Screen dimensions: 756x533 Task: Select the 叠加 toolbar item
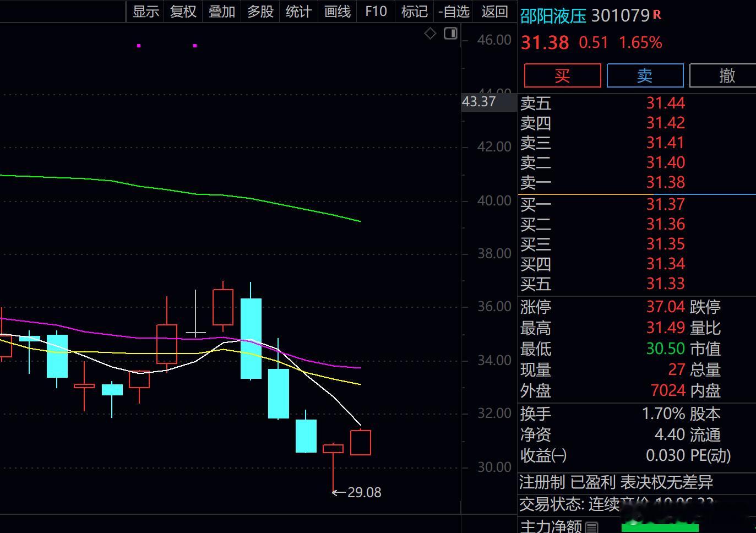[222, 12]
